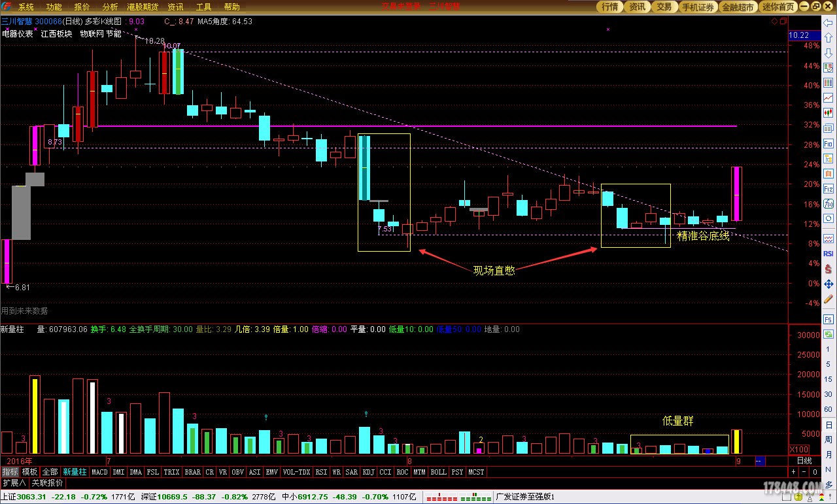Click the app logo icon in top-left corner
The width and height of the screenshot is (837, 504).
[6, 7]
